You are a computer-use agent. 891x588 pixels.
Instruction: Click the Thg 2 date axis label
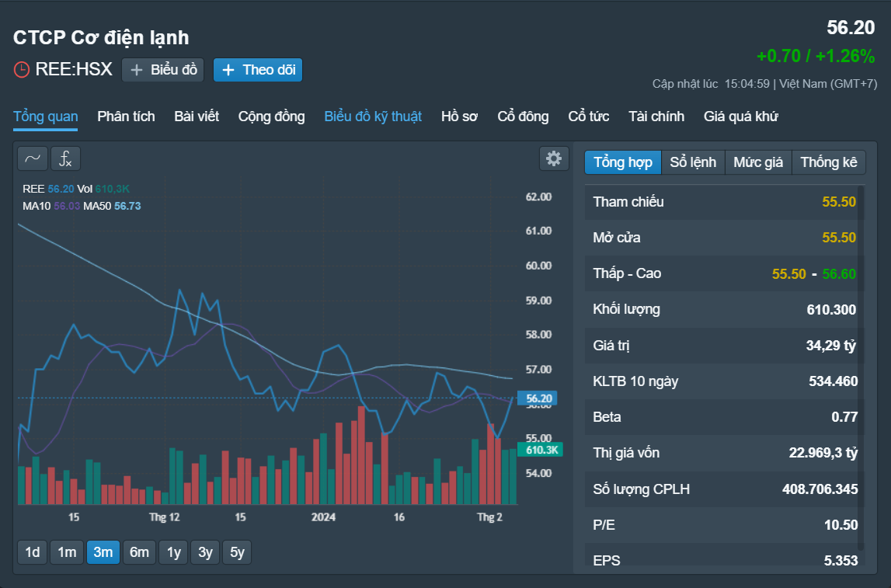pyautogui.click(x=489, y=517)
